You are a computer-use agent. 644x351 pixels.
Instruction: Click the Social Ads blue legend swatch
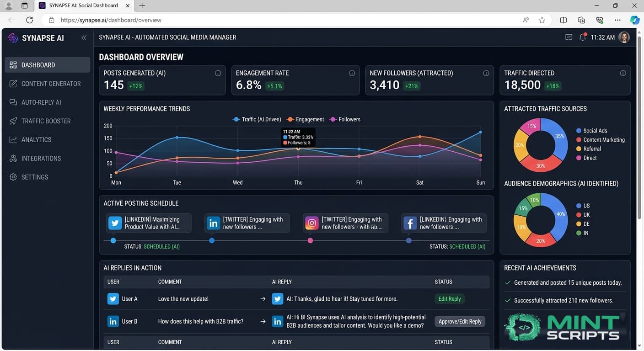point(579,131)
